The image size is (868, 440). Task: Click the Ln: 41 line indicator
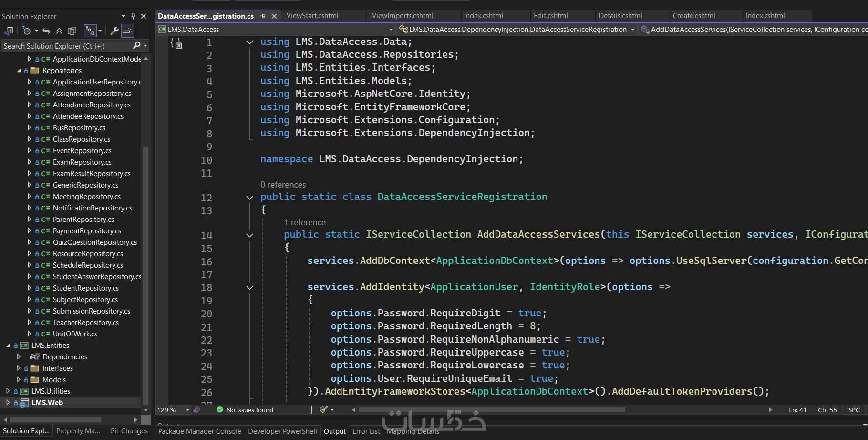[797, 410]
